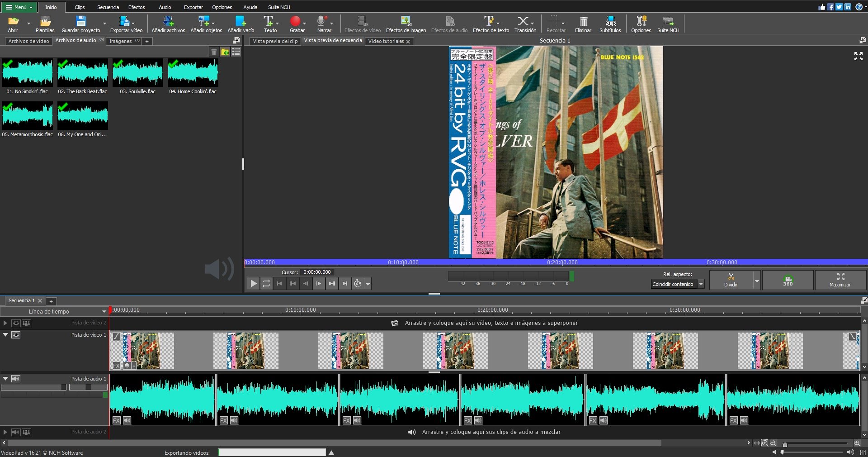This screenshot has width=868, height=457.
Task: Open Añadir objetos tool
Action: point(206,24)
